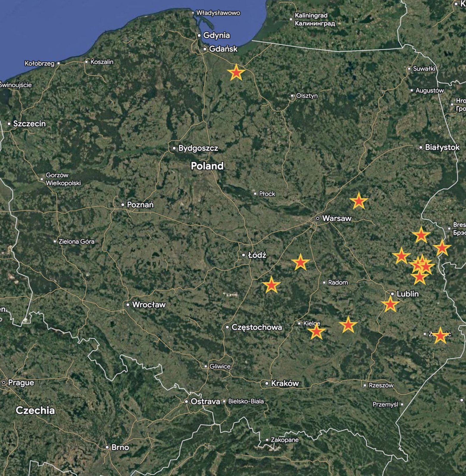Click the Warsaw city label
The height and width of the screenshot is (476, 466).
pos(337,218)
